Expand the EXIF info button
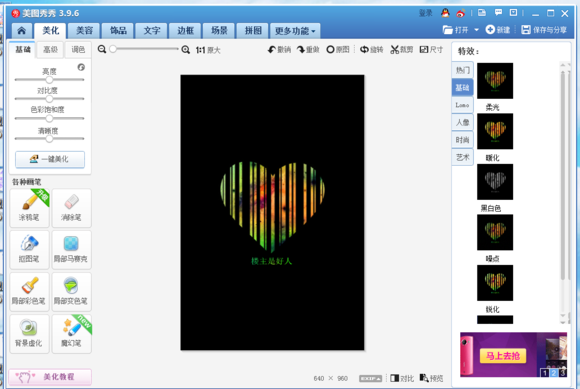The height and width of the screenshot is (389, 580). click(x=370, y=378)
